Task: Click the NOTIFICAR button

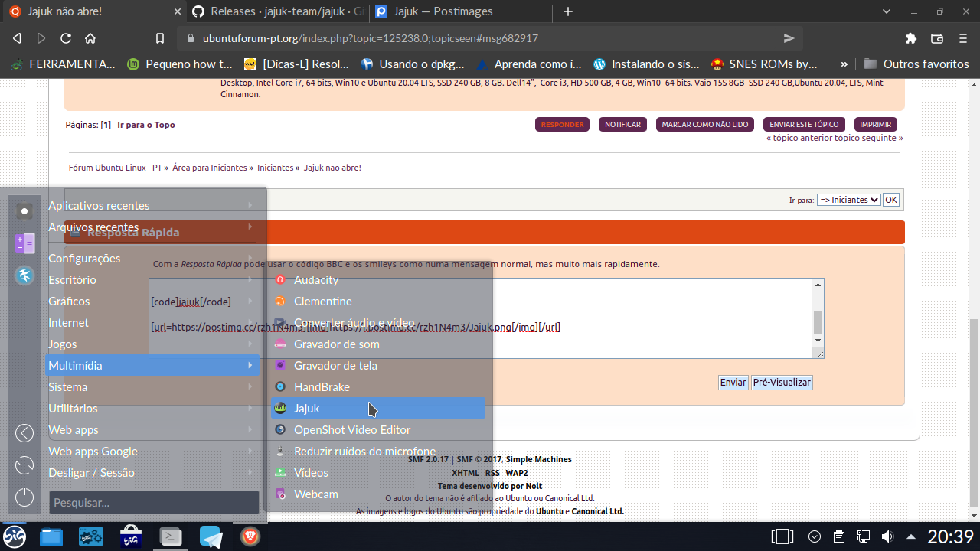Action: [x=622, y=125]
